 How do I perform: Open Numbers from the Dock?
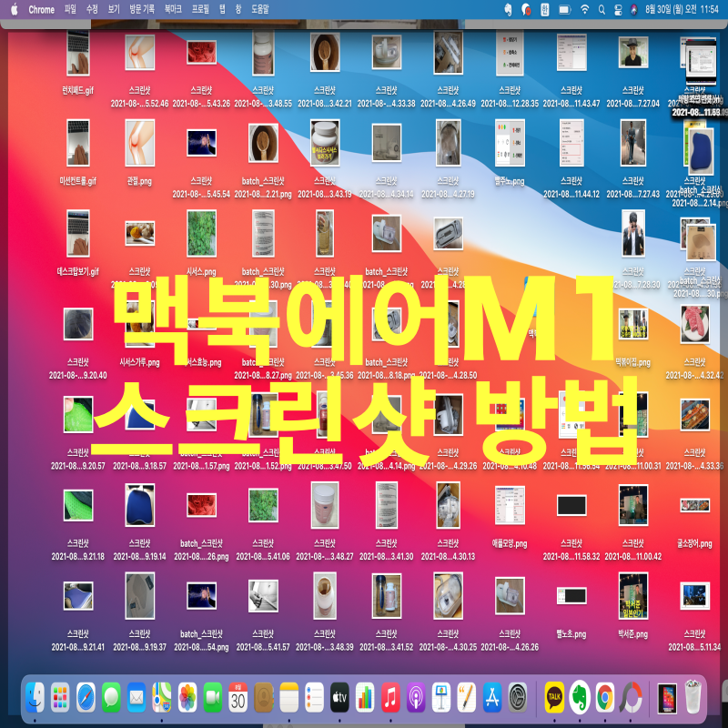coord(365,696)
